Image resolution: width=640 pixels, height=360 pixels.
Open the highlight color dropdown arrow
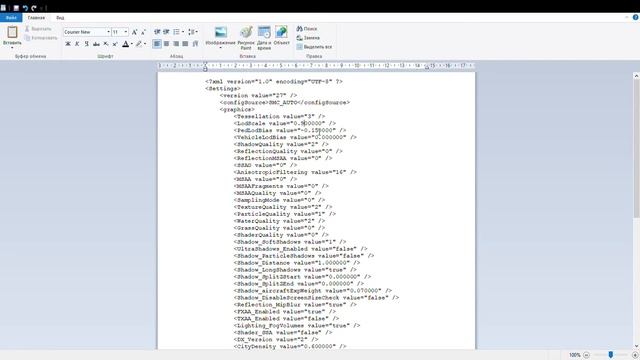coord(145,44)
